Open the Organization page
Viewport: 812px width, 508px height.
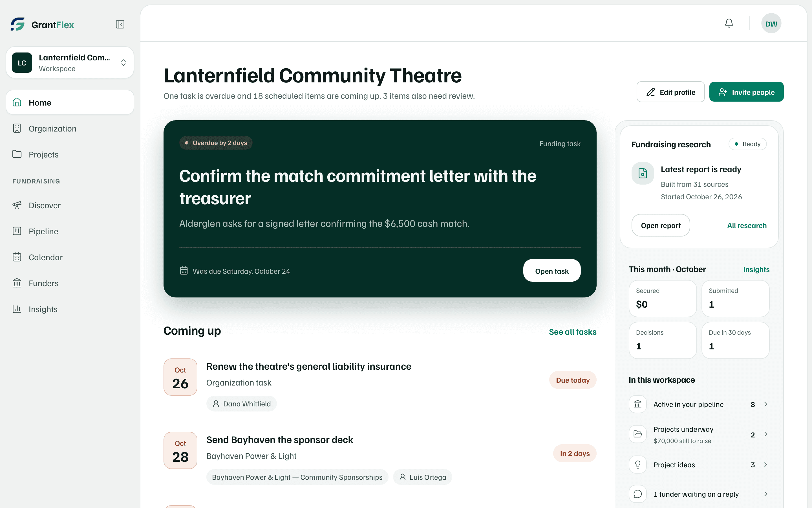[x=70, y=128]
